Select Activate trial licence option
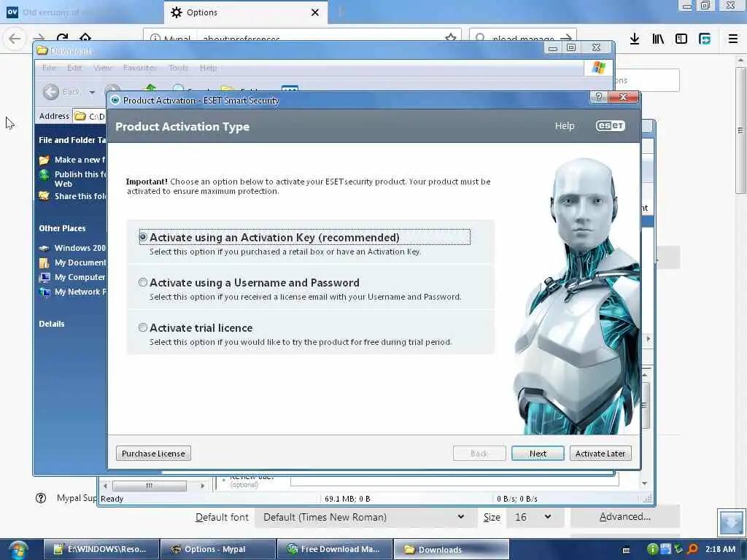747x560 pixels. click(143, 327)
